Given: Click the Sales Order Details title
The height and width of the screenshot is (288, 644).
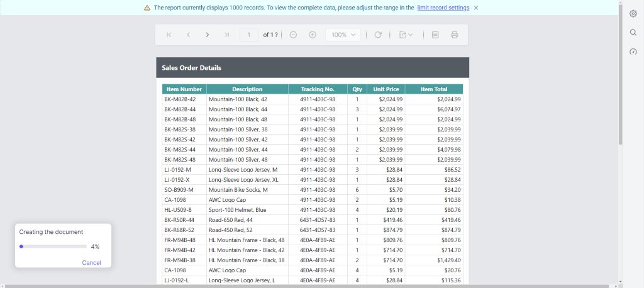Looking at the screenshot, I should (191, 68).
